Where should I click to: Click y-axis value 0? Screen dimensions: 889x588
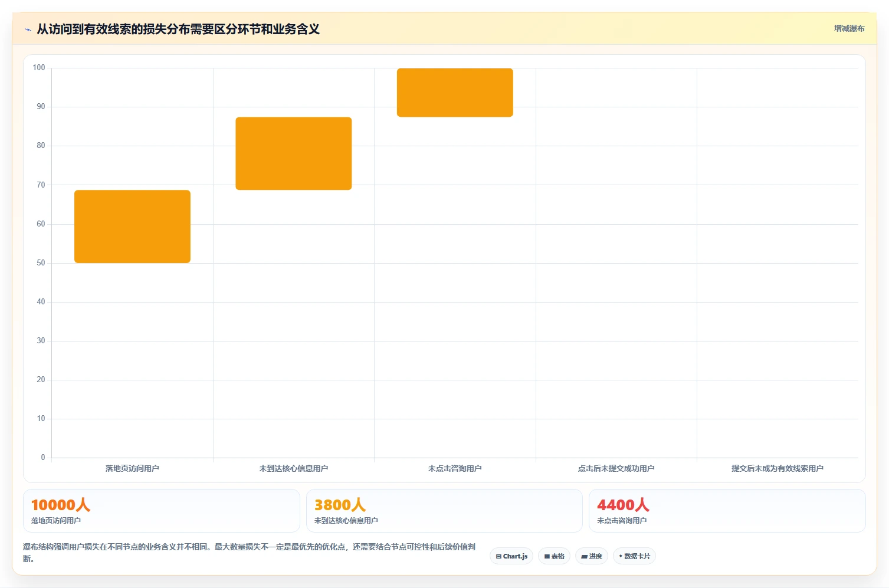coord(42,458)
